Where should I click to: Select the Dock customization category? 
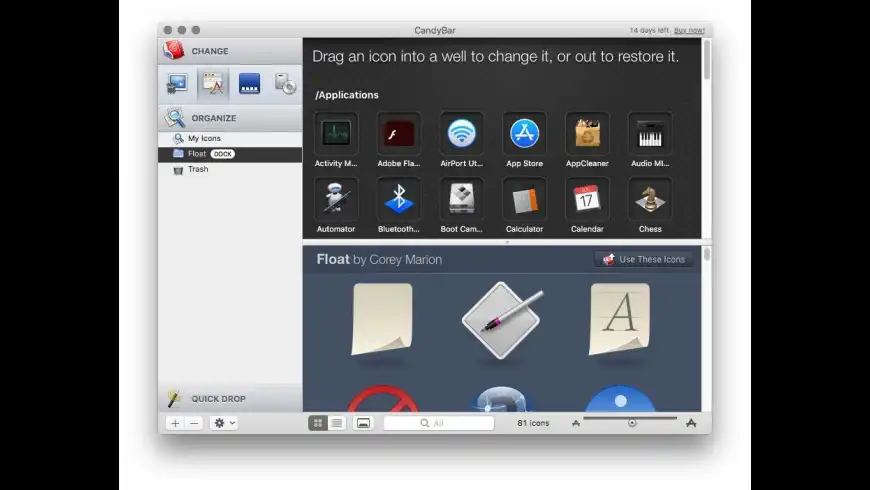pos(249,84)
